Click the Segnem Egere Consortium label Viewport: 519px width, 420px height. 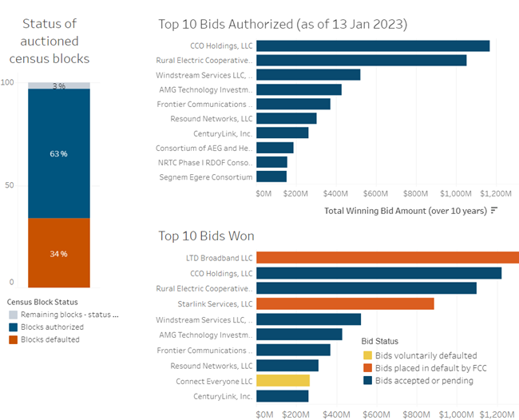click(206, 177)
